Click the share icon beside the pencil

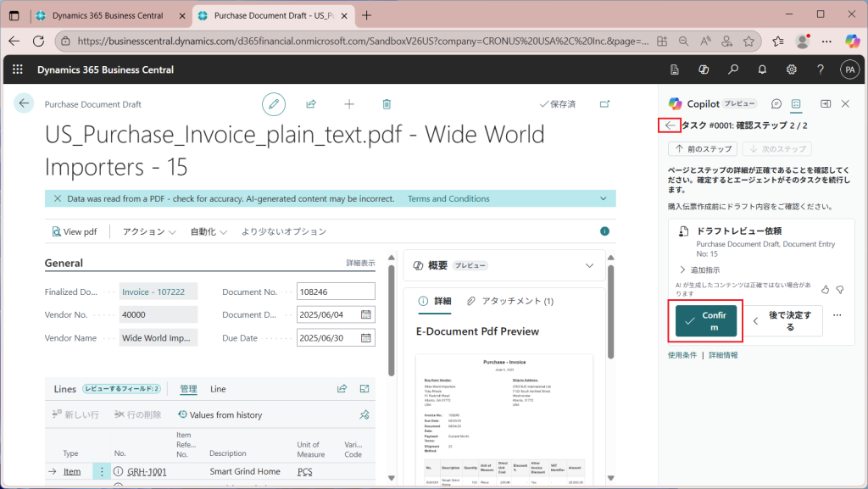click(x=311, y=104)
